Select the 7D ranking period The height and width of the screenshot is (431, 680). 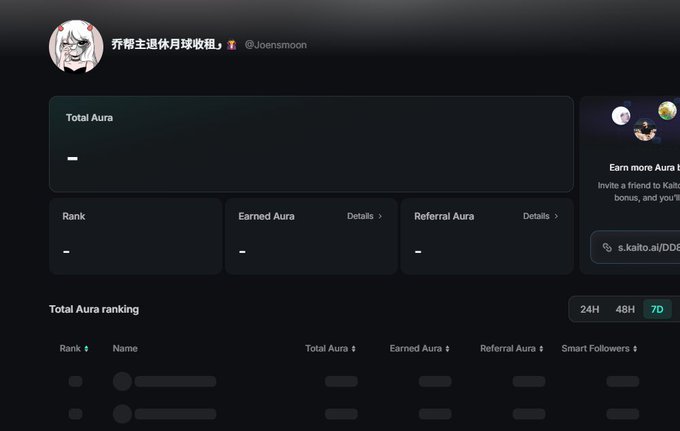coord(657,309)
